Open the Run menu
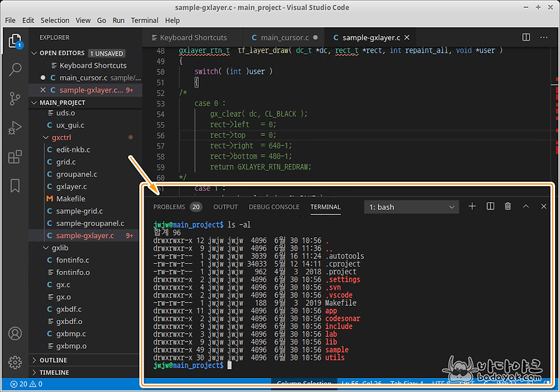The height and width of the screenshot is (392, 560). coord(118,20)
